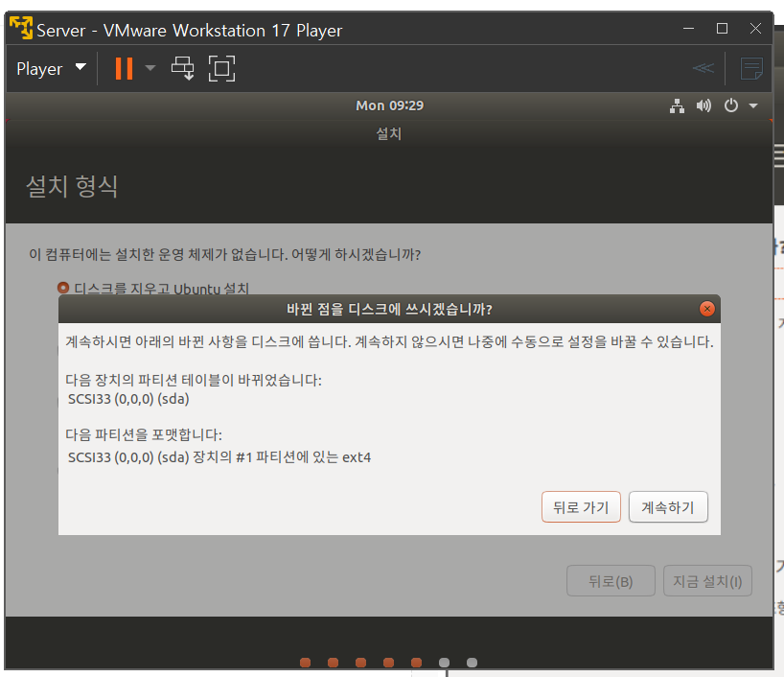Close the 바뀐 점을 디스크에 쓰시겠습니까 dialog

pos(707,309)
